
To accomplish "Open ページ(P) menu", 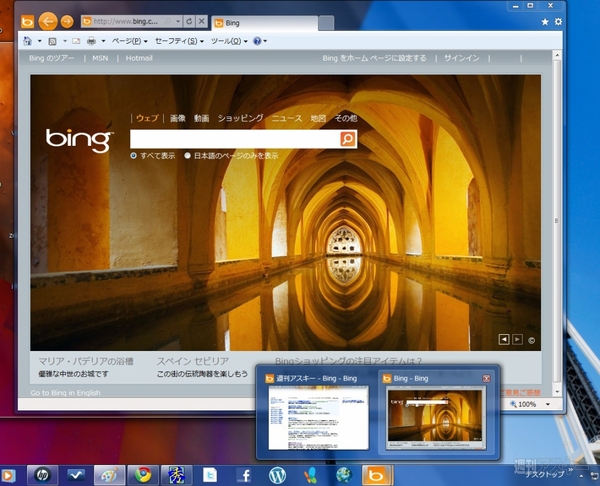I will (129, 41).
